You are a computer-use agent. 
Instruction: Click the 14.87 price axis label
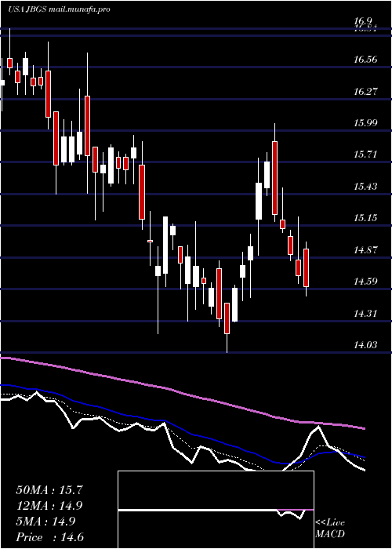pyautogui.click(x=365, y=250)
